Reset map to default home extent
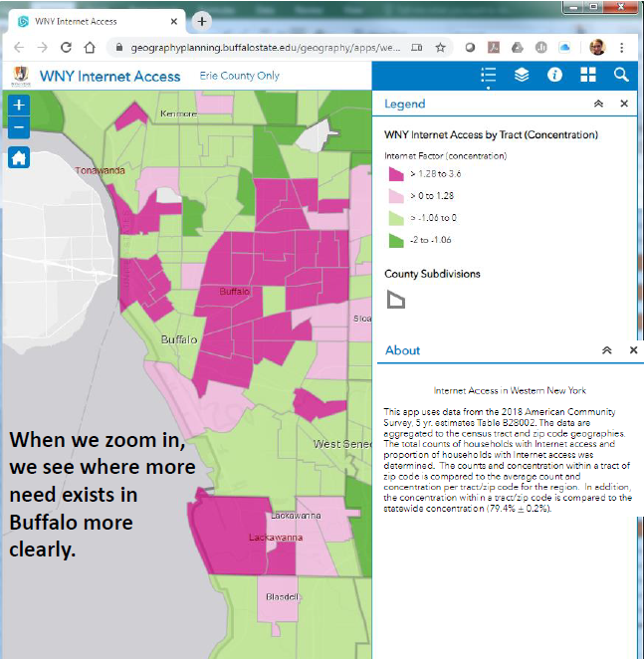644x659 pixels. click(x=19, y=157)
